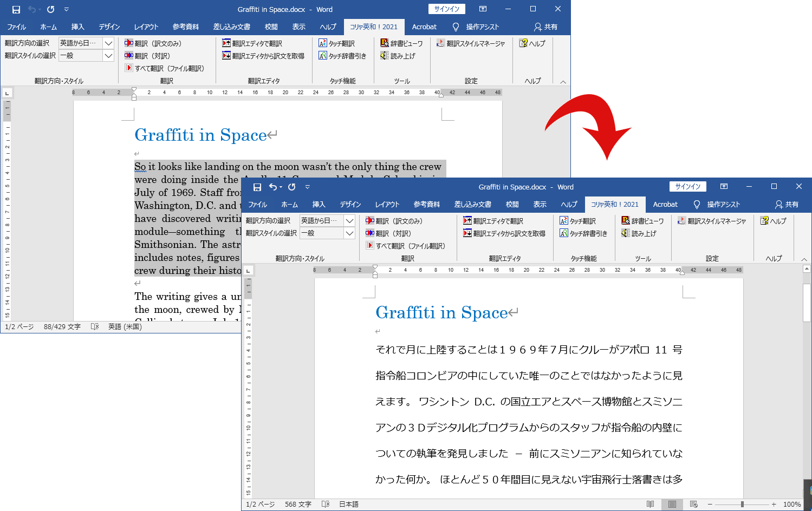
Task: Open 翻訳スタイルマネージャ in the front window
Action: (x=711, y=221)
